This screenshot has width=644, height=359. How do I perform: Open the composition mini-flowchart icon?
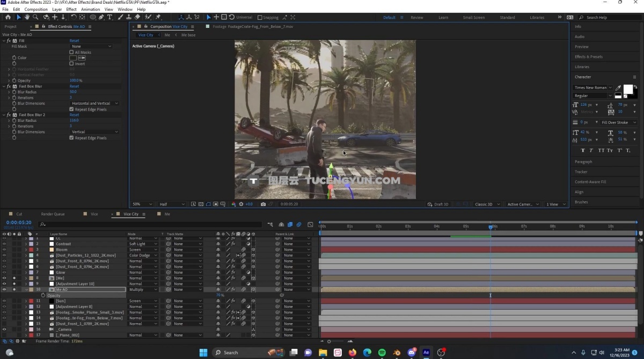[272, 224]
